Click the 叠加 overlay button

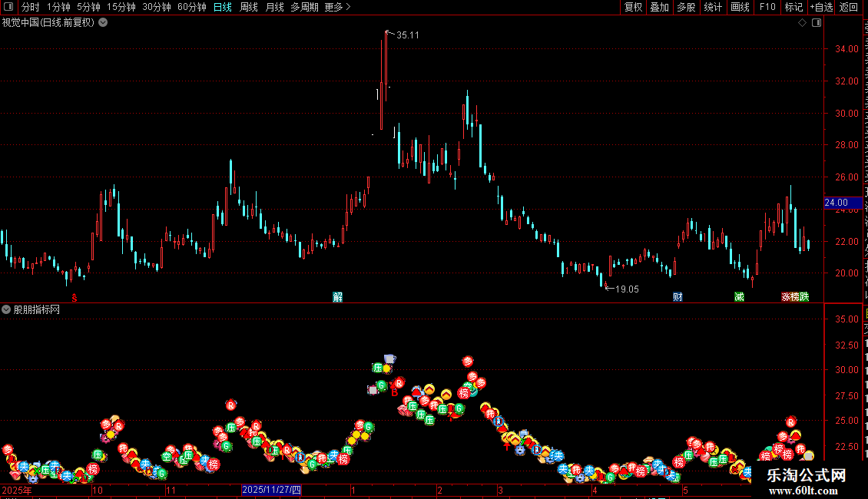coord(660,7)
